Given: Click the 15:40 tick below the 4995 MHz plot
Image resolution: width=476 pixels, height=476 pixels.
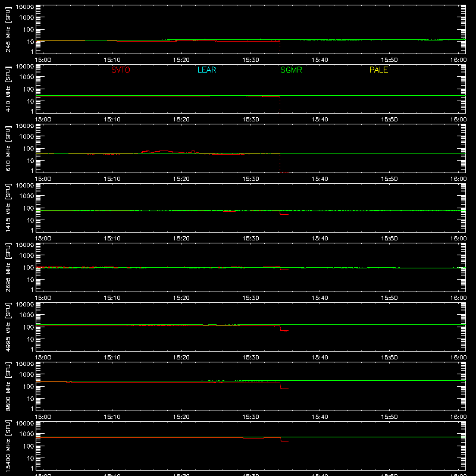Looking at the screenshot, I should (320, 358).
